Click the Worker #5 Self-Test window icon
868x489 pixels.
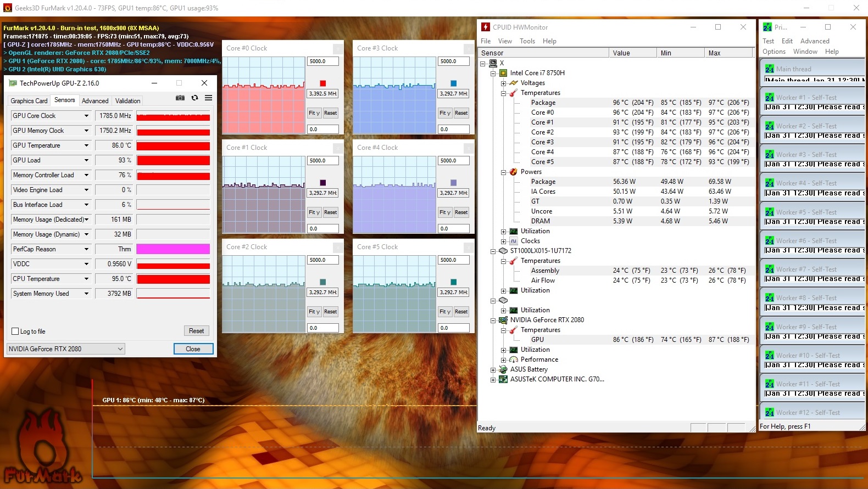point(770,212)
